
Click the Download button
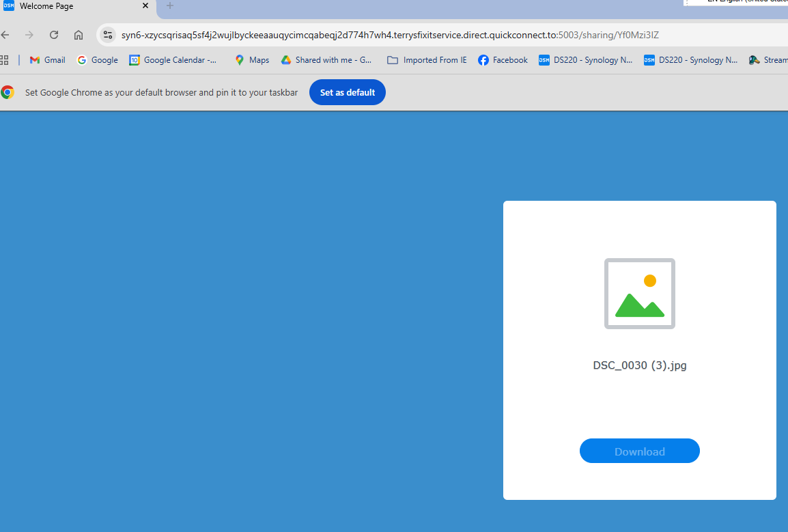(639, 451)
